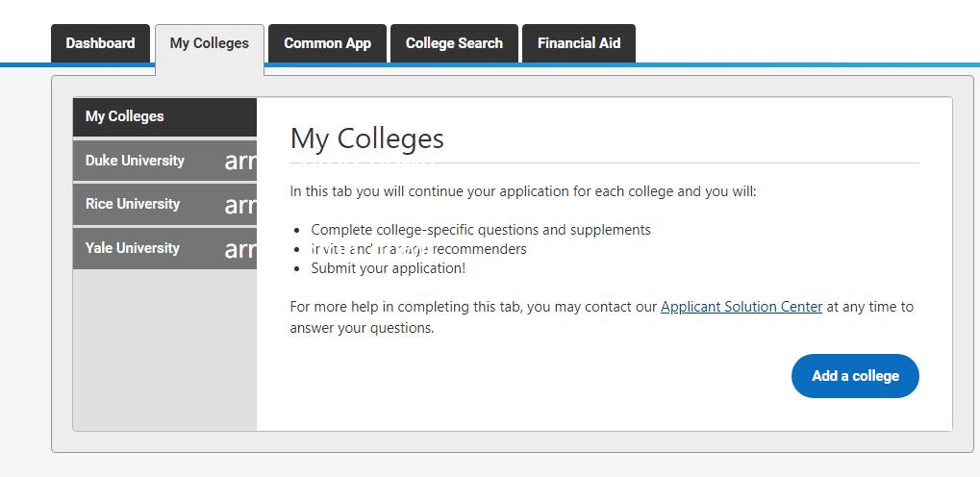Click the recommenders bullet point text
Image resolution: width=980 pixels, height=477 pixels.
419,249
